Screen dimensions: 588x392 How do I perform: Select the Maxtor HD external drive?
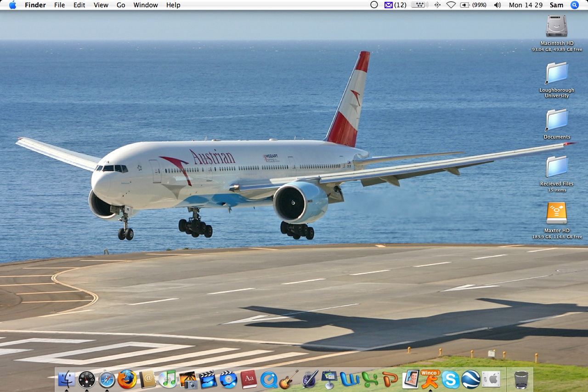556,214
